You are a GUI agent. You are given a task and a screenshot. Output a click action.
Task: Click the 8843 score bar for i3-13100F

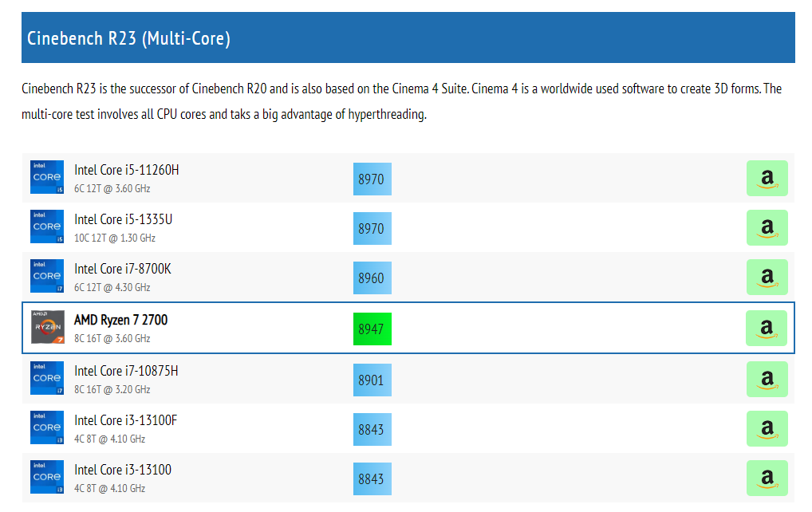tap(372, 430)
